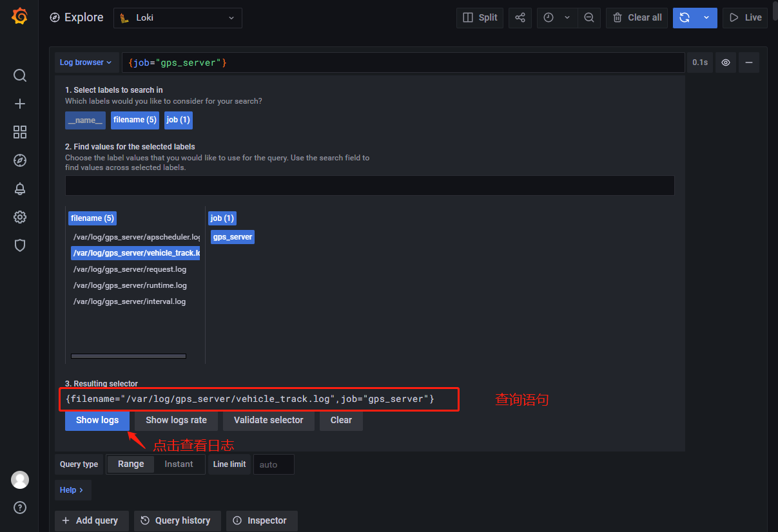Open the Server Admin shield icon

(x=20, y=245)
